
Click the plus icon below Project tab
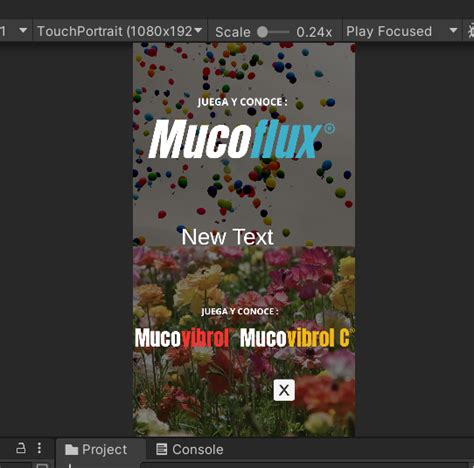pos(70,465)
